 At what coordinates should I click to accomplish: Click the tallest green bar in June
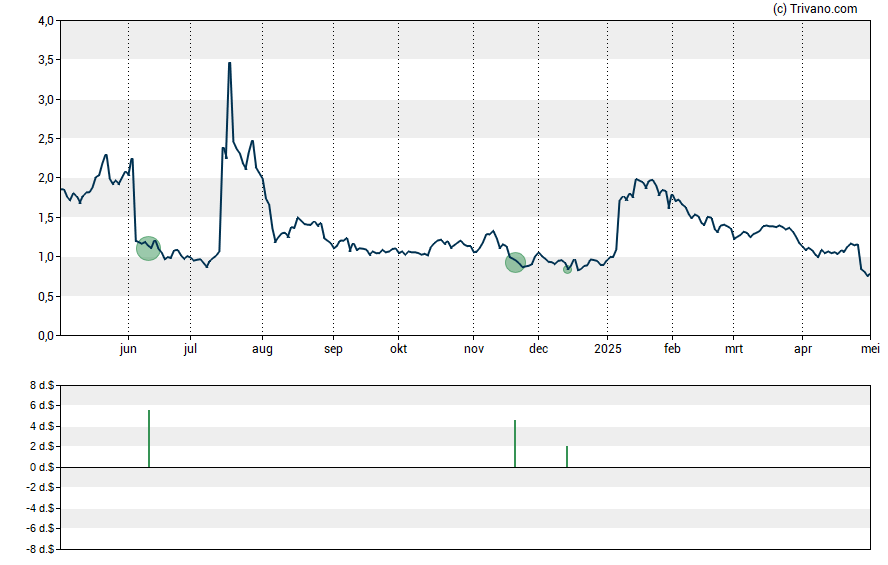[149, 439]
